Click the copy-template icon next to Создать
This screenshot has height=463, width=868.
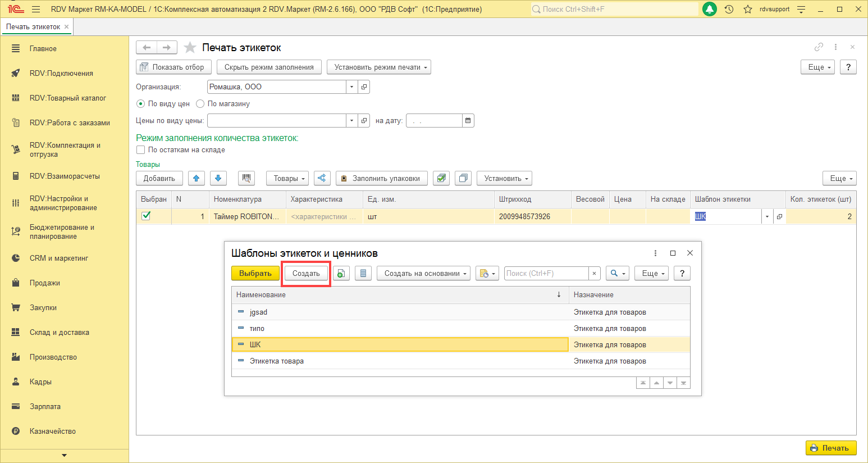(341, 274)
